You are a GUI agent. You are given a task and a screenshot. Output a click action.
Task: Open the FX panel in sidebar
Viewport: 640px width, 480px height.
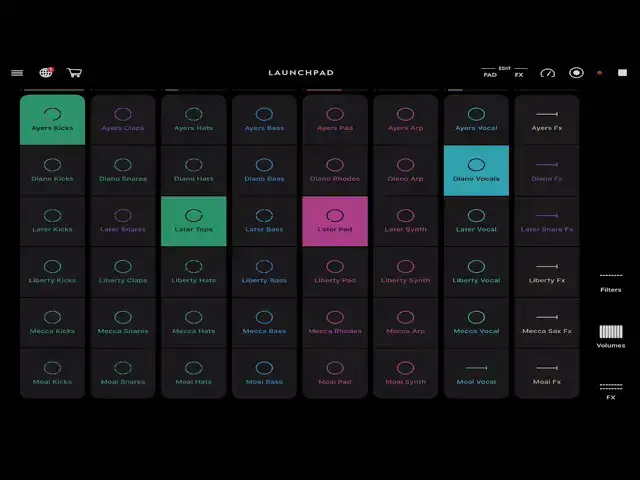click(x=611, y=391)
